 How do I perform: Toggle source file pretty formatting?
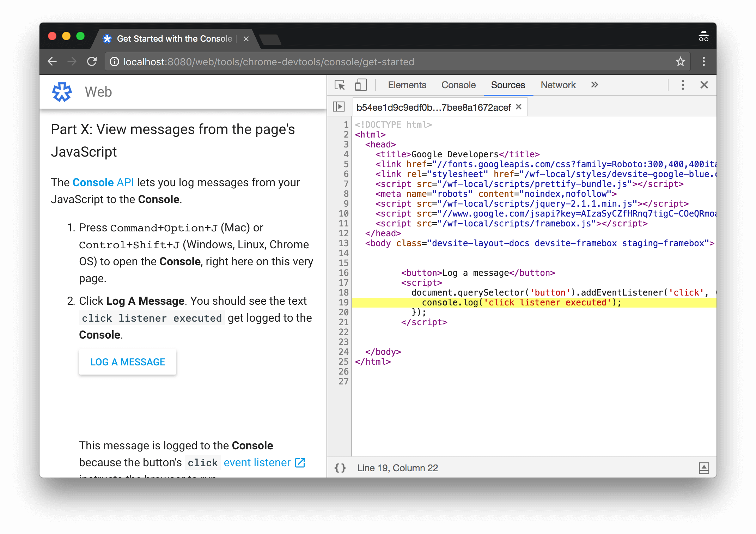coord(340,468)
